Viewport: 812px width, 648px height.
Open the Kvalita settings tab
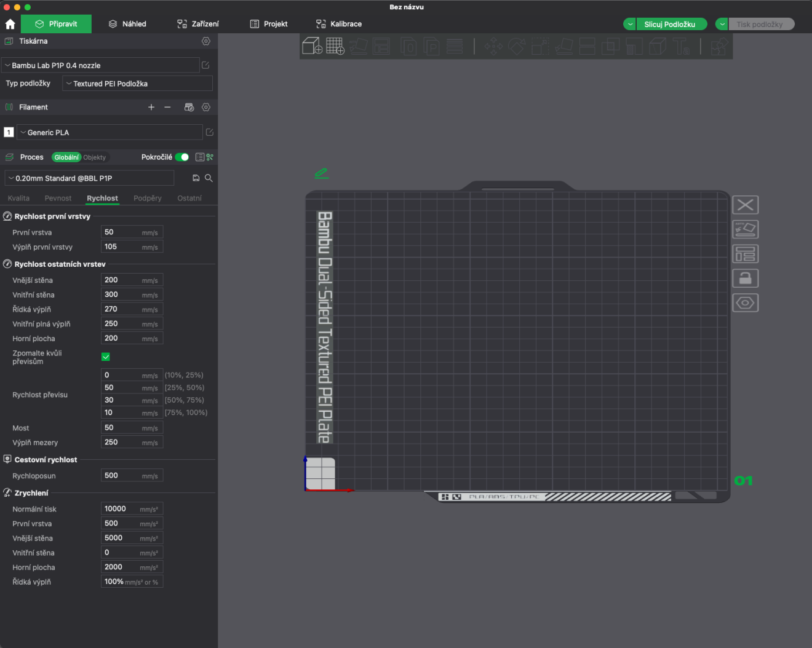point(18,198)
